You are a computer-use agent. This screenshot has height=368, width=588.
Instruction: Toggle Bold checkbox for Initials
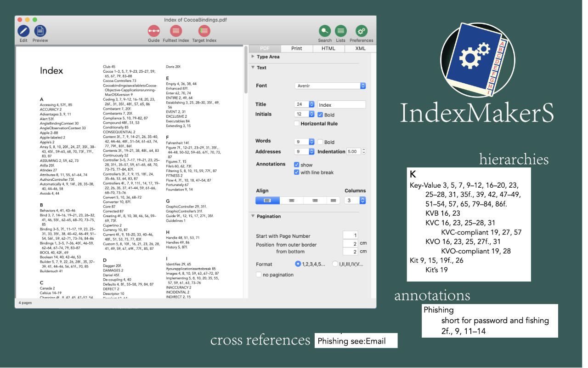pyautogui.click(x=321, y=115)
